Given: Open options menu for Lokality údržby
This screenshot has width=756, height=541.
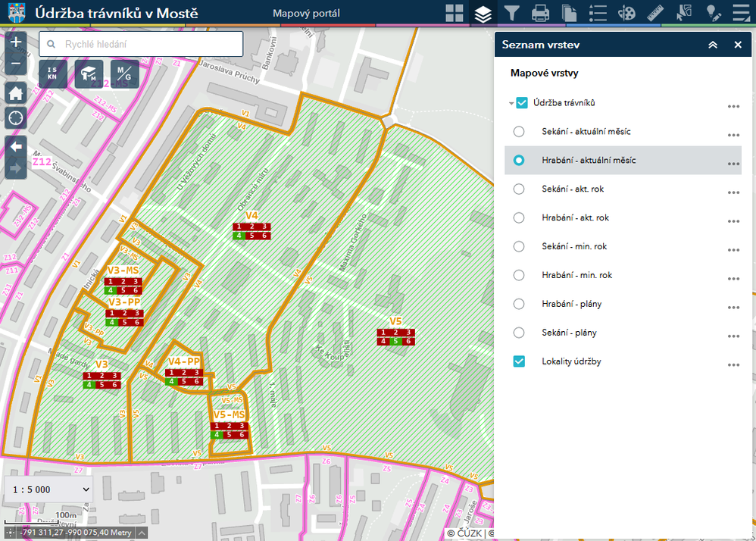Looking at the screenshot, I should [733, 363].
